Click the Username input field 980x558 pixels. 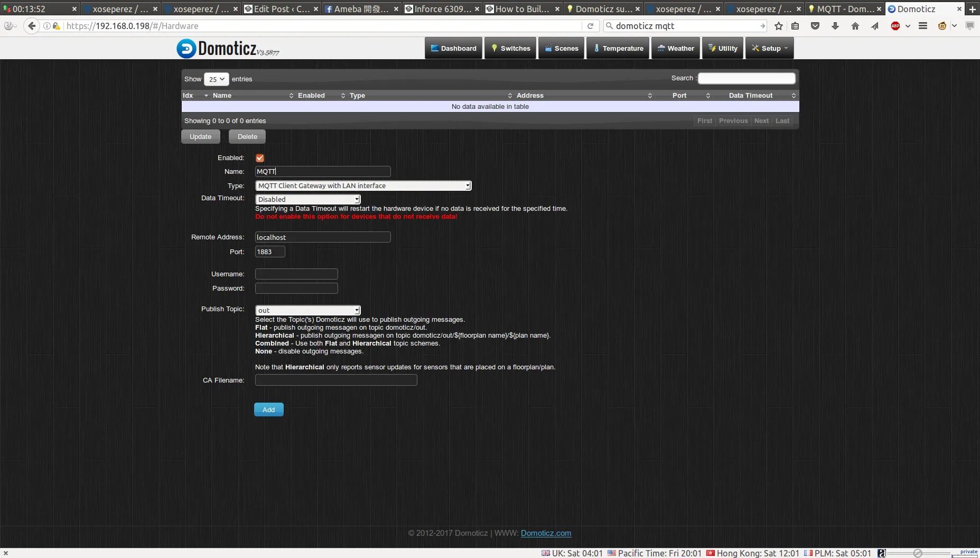tap(296, 274)
